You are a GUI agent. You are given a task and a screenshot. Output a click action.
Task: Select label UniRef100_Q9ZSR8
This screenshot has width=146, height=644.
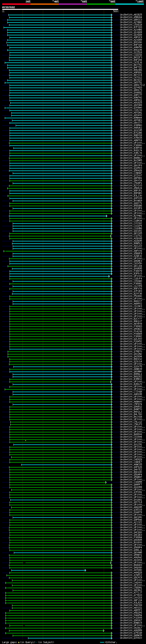tap(131, 105)
